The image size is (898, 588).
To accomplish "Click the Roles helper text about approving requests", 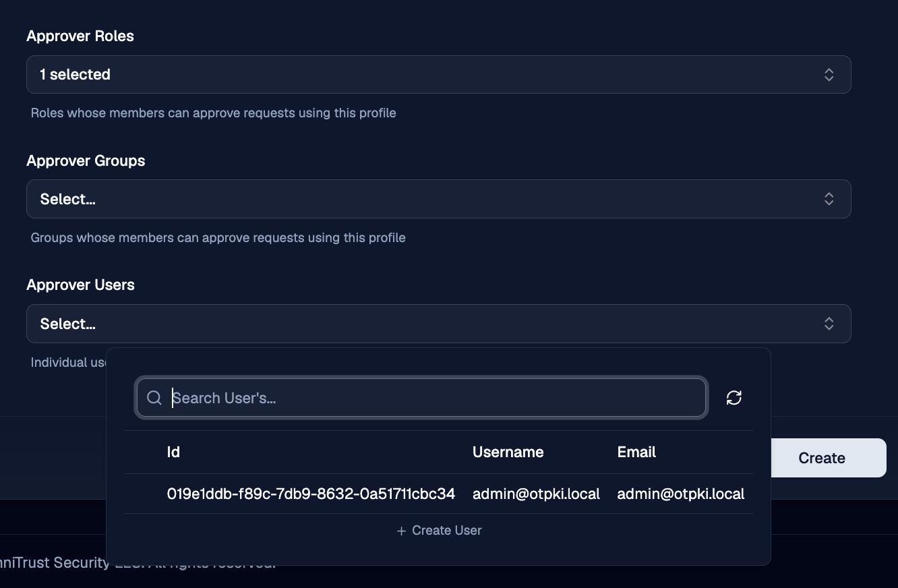I will pyautogui.click(x=213, y=113).
